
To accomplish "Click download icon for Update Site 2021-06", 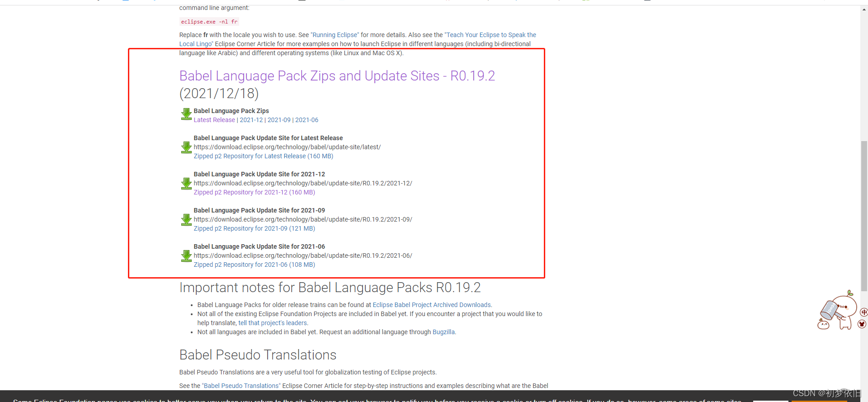I will [x=186, y=256].
